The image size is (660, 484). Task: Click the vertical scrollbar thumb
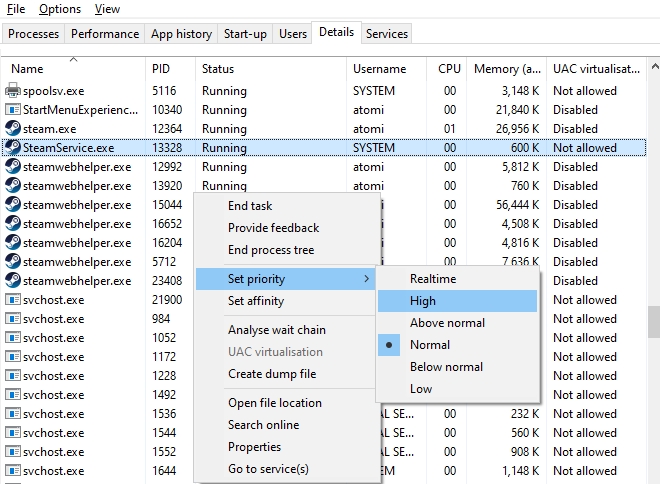point(654,322)
